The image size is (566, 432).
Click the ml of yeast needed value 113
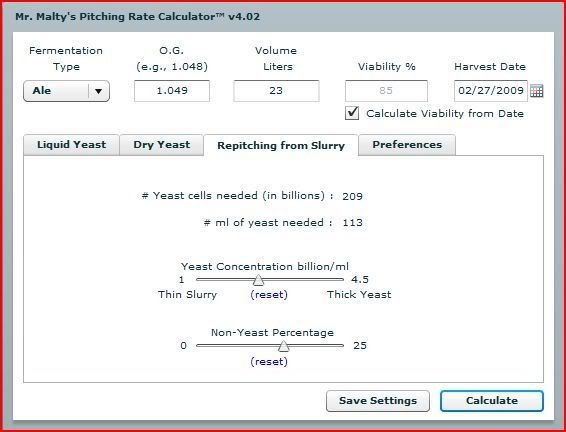352,223
